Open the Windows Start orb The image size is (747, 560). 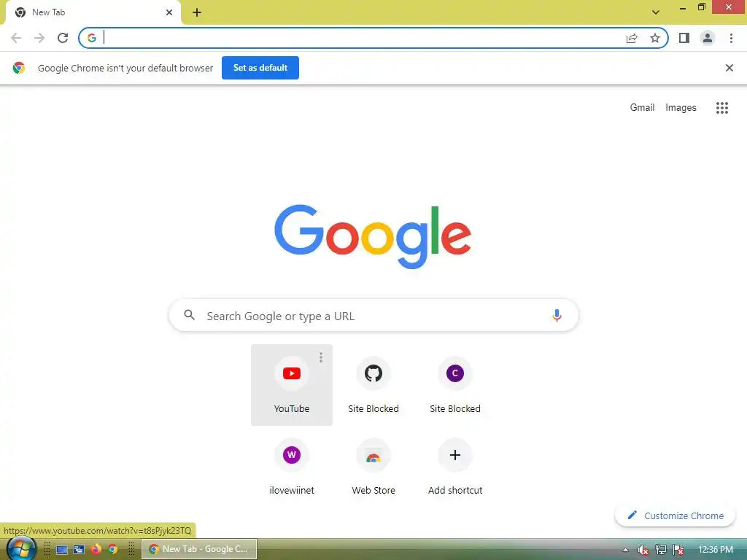21,548
